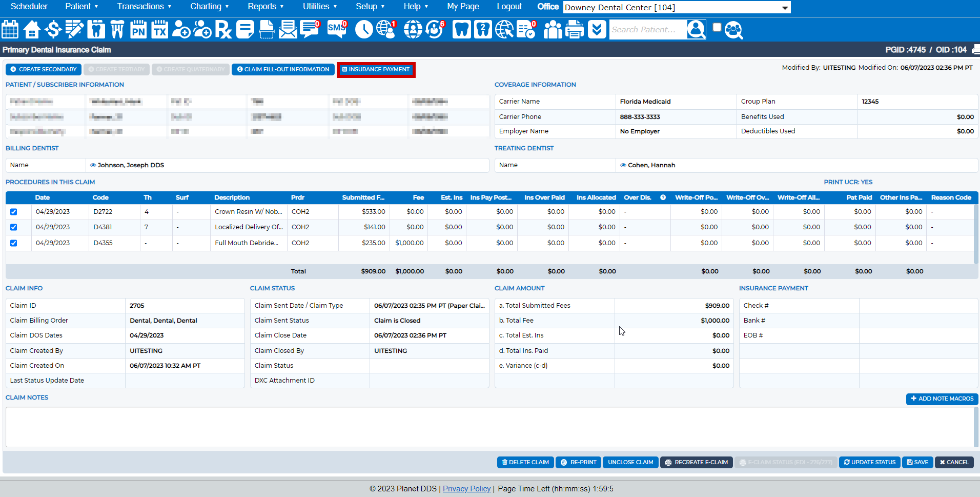Uncheck the D4355 Full Mouth Debridement row
Screen dimensions: 980x497
pyautogui.click(x=13, y=243)
